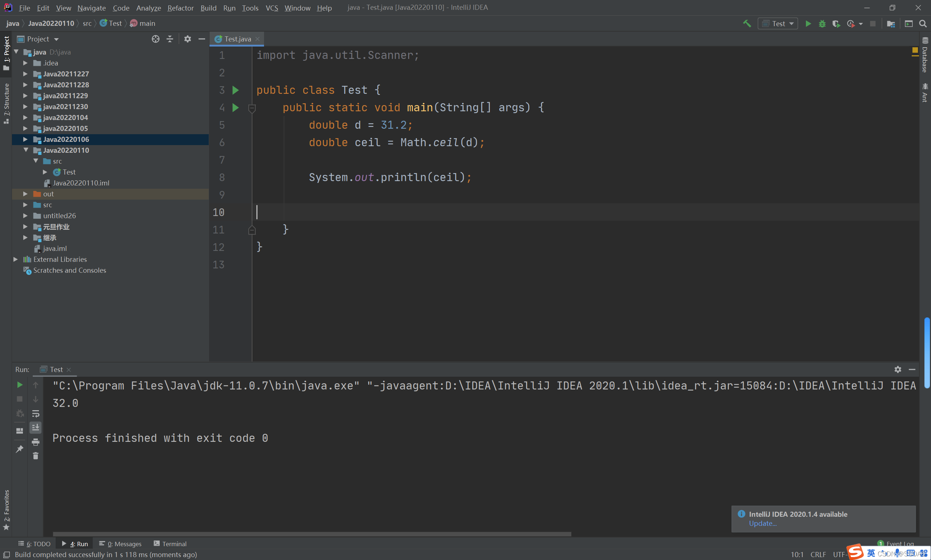
Task: Open Project panel settings gear
Action: (x=188, y=39)
